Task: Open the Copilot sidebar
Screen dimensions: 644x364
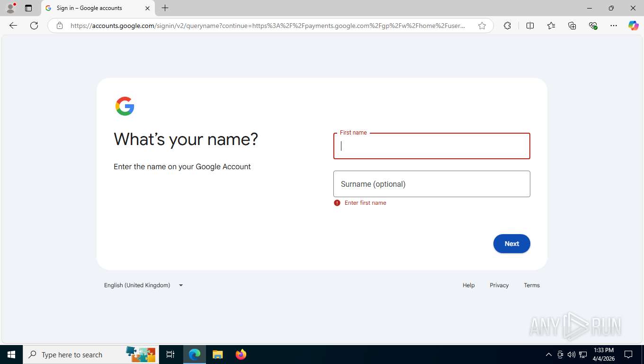Action: (x=634, y=26)
